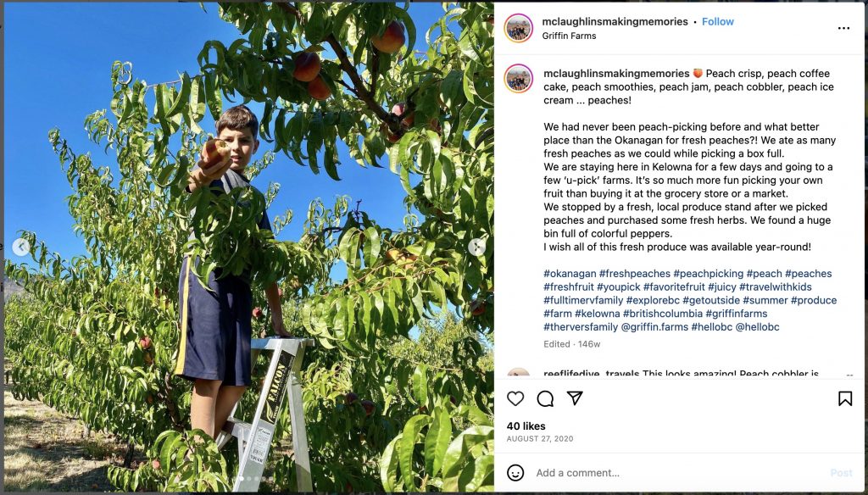868x495 pixels.
Task: Click the Post comment button
Action: click(841, 473)
